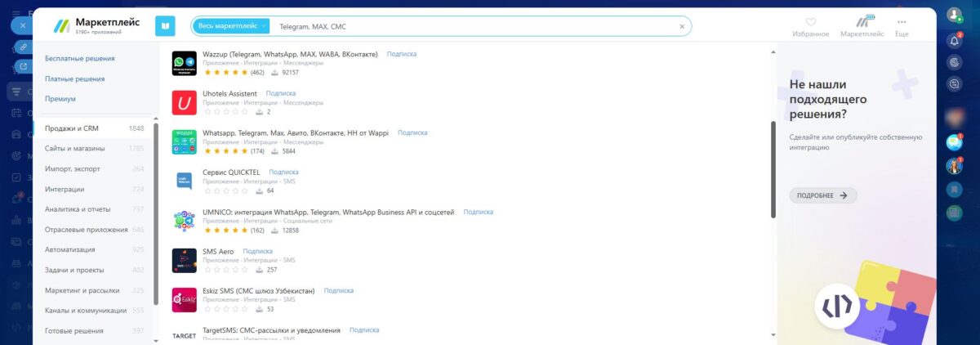Open blue chat bubble with badge

(954, 142)
